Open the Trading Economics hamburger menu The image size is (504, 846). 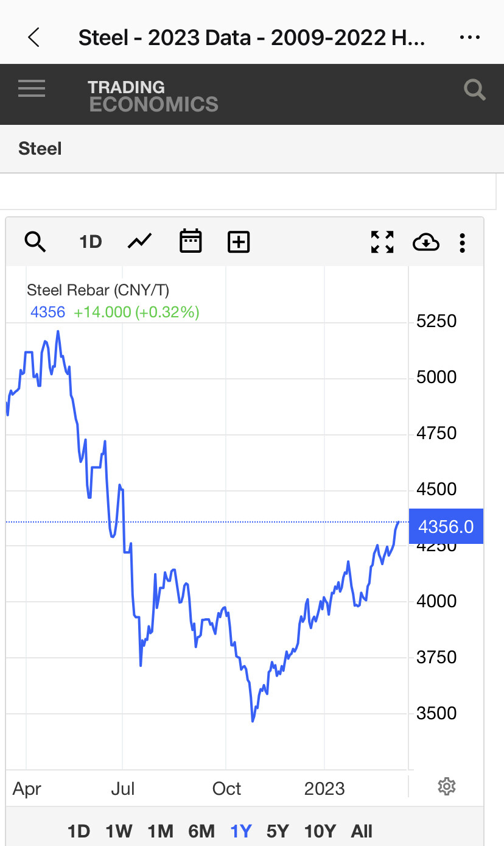[32, 89]
